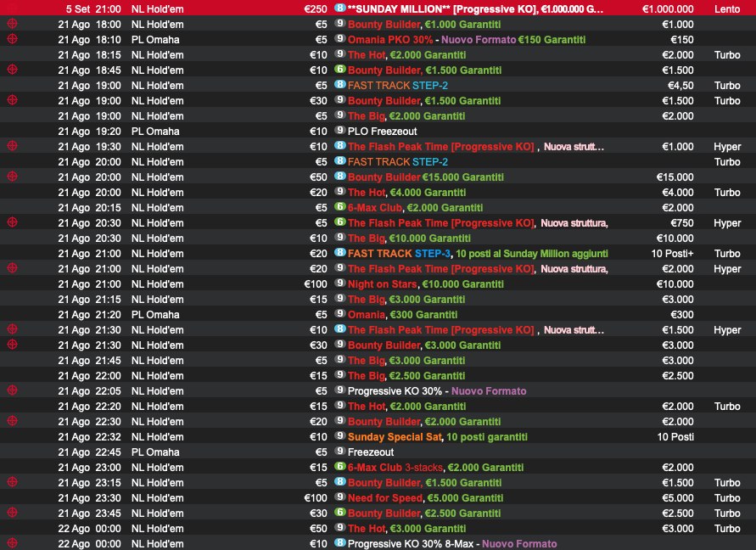Select The Hot, €4.000 Garantiti

pyautogui.click(x=407, y=193)
